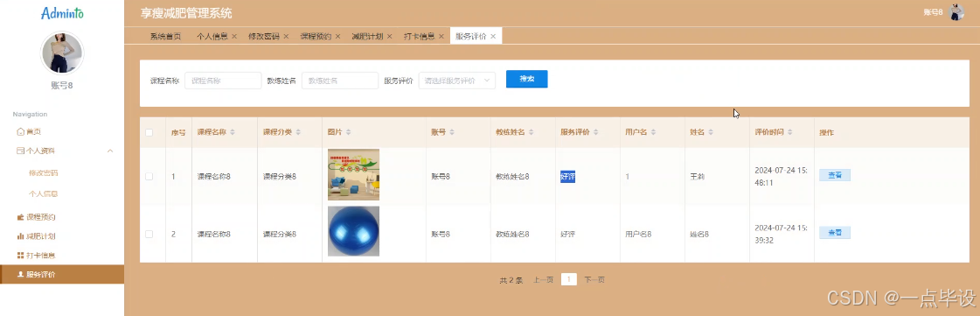Viewport: 980px width, 316px height.
Task: Sort by 图片 column
Action: [x=348, y=133]
